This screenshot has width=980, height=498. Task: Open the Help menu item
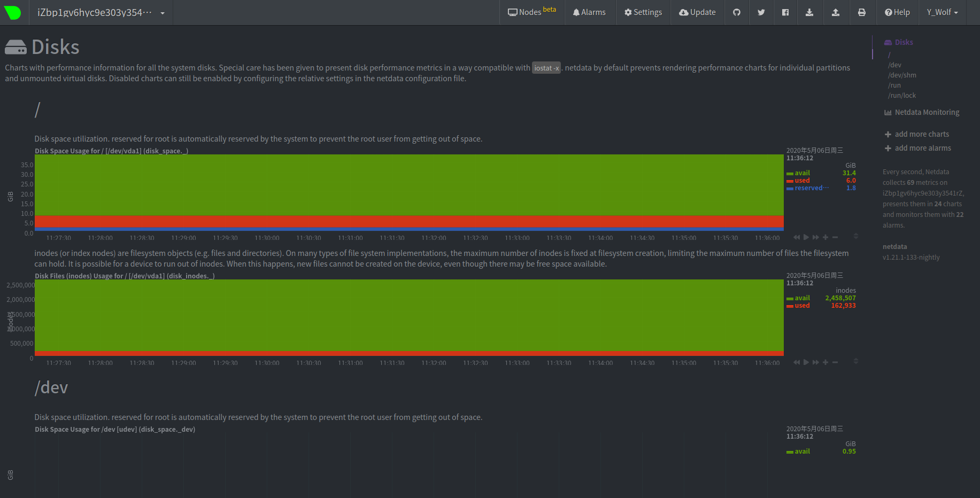click(897, 12)
